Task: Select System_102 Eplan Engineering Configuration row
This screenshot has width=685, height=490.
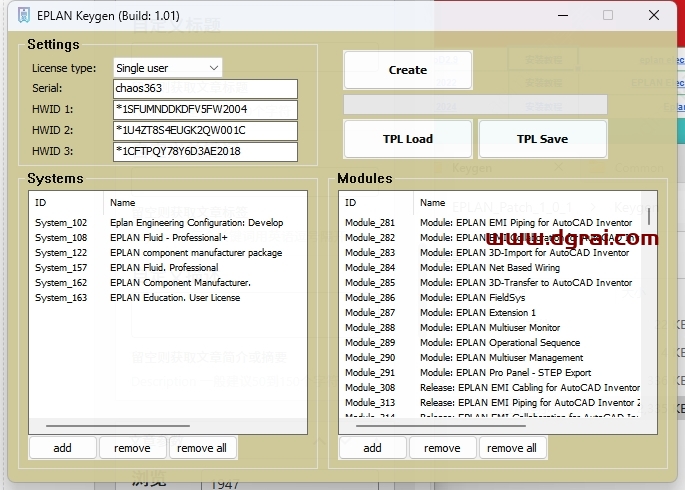Action: click(x=168, y=223)
